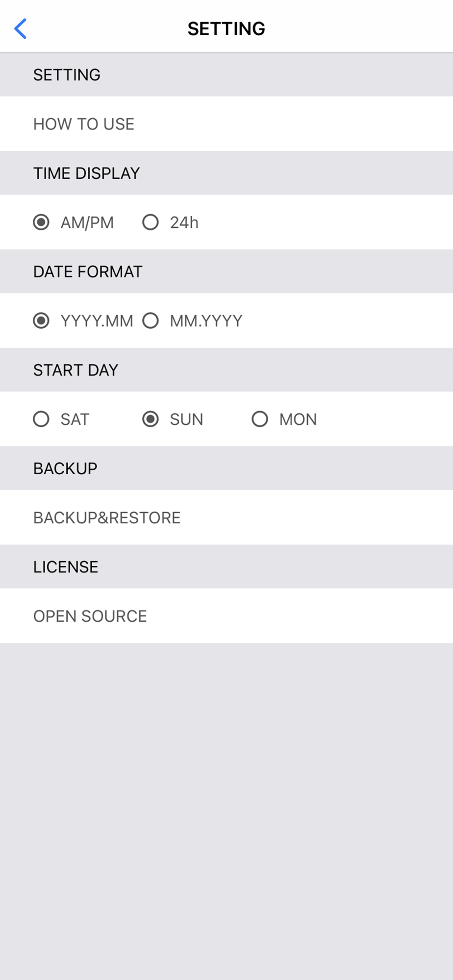Click the LICENSE section header
This screenshot has height=980, width=453.
pyautogui.click(x=226, y=567)
